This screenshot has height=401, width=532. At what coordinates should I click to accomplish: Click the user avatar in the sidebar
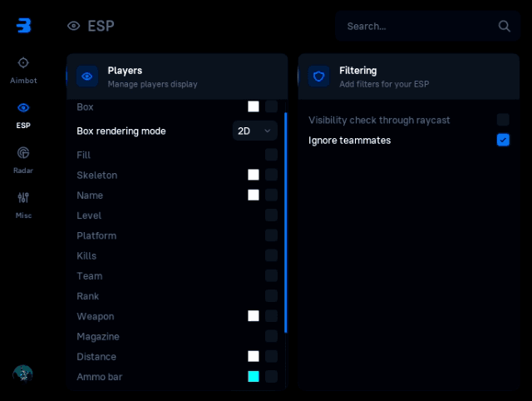pyautogui.click(x=22, y=374)
